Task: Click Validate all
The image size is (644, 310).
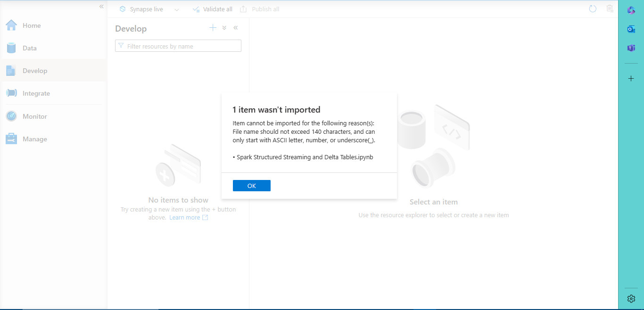Action: (x=213, y=9)
